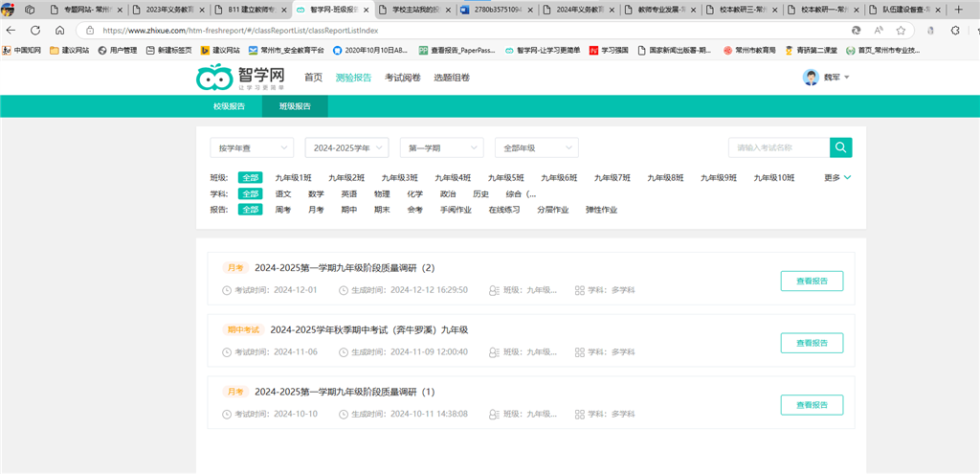Image resolution: width=980 pixels, height=474 pixels.
Task: Open the 按学年查 dropdown
Action: 253,147
